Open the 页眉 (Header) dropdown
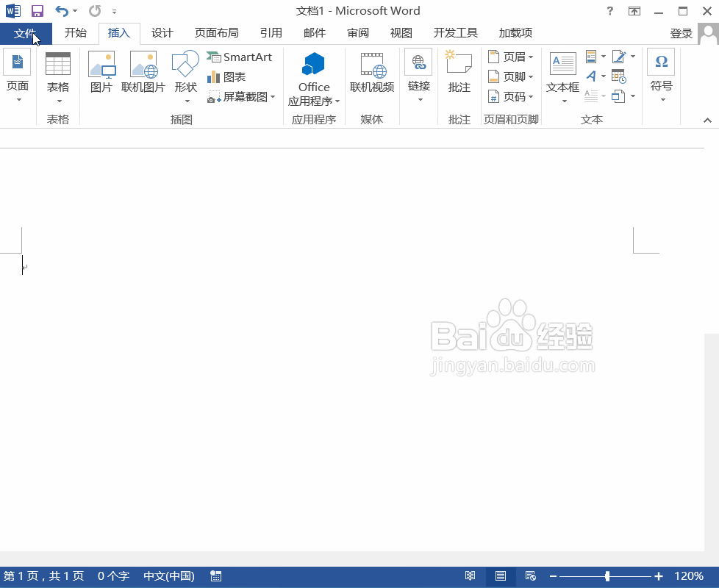Screen dimensions: 719x588 tap(510, 57)
